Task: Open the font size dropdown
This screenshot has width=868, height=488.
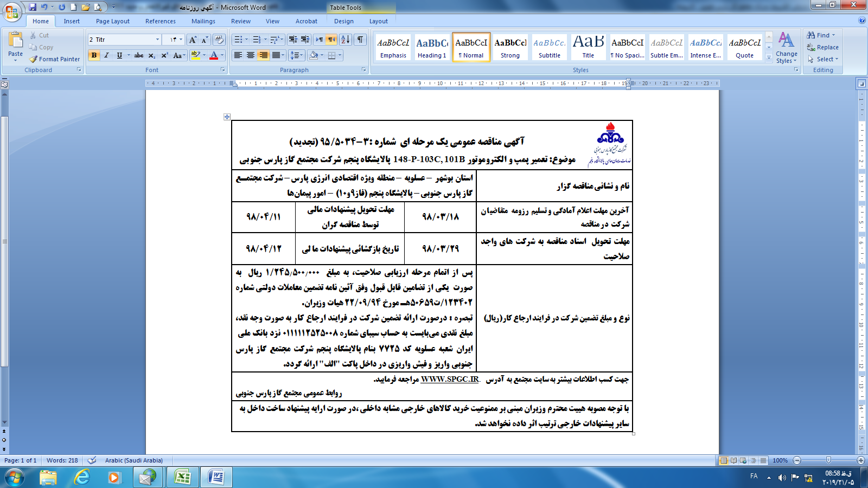Action: (x=181, y=40)
